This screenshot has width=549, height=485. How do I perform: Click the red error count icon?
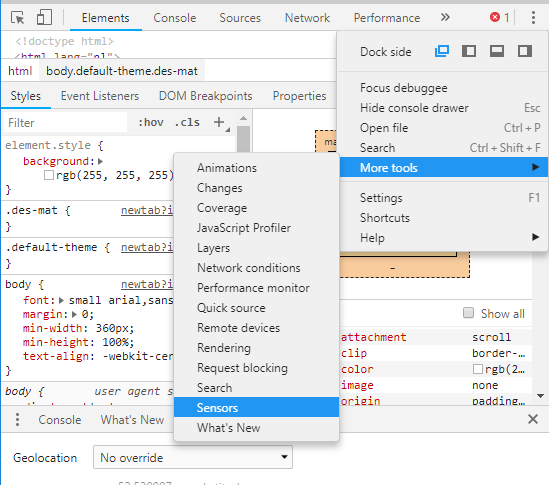[x=495, y=17]
